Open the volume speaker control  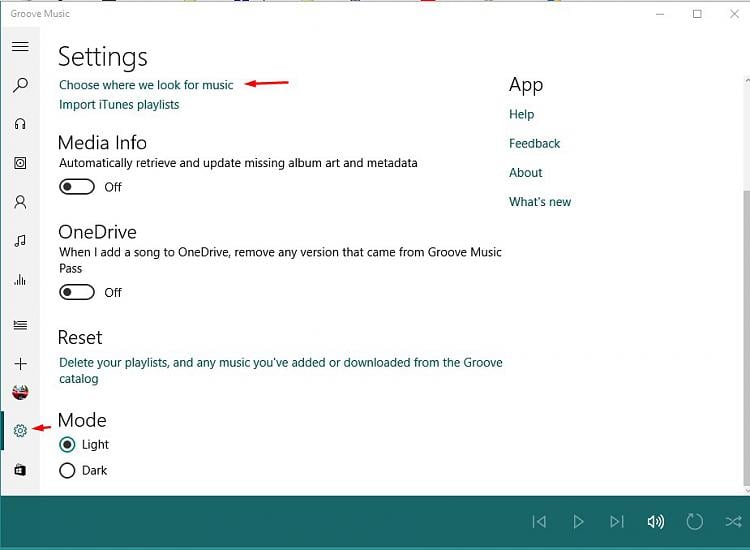(x=655, y=521)
